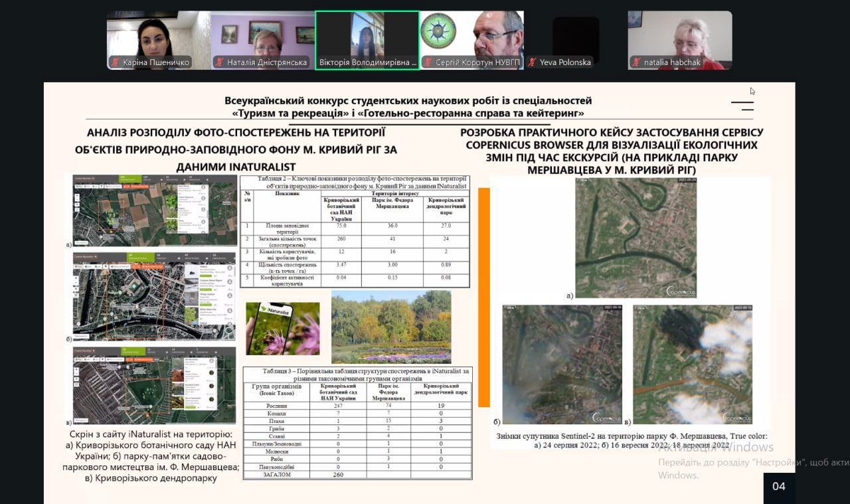Image resolution: width=850 pixels, height=504 pixels.
Task: Click the Таблиця 2 title text
Action: [x=354, y=183]
